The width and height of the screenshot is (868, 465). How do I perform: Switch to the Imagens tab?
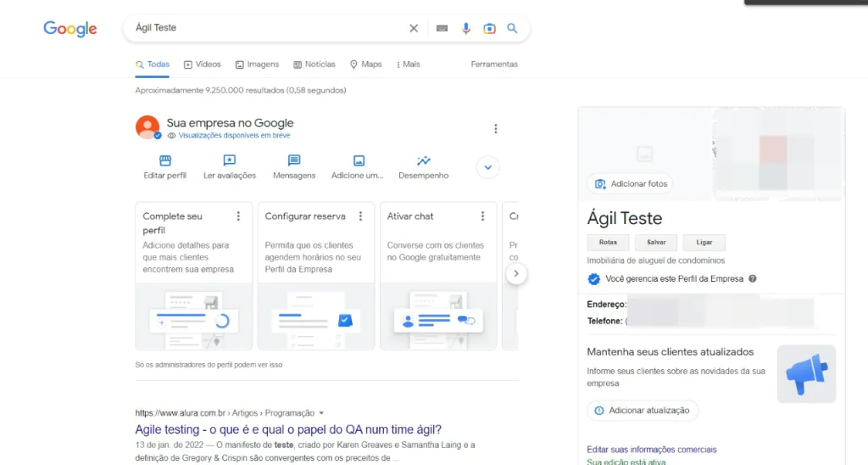[x=257, y=64]
